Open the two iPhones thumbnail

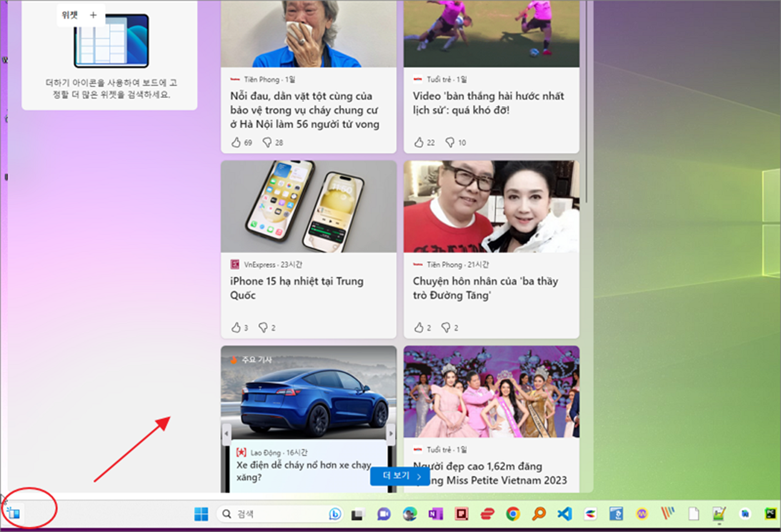pos(309,206)
